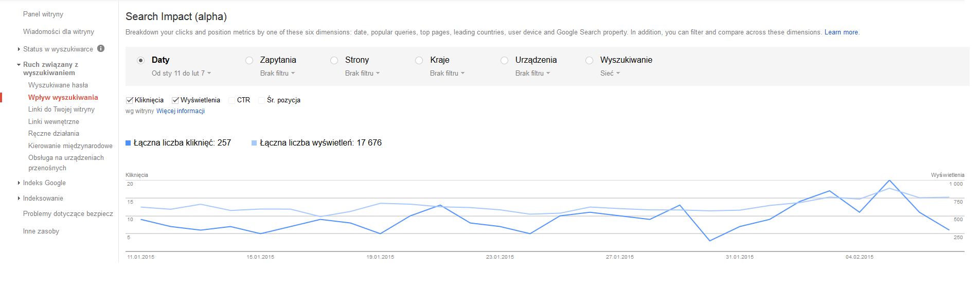Open the Brak filtru dropdown under Urządzenia
Screen dimensions: 980x306
pyautogui.click(x=532, y=73)
